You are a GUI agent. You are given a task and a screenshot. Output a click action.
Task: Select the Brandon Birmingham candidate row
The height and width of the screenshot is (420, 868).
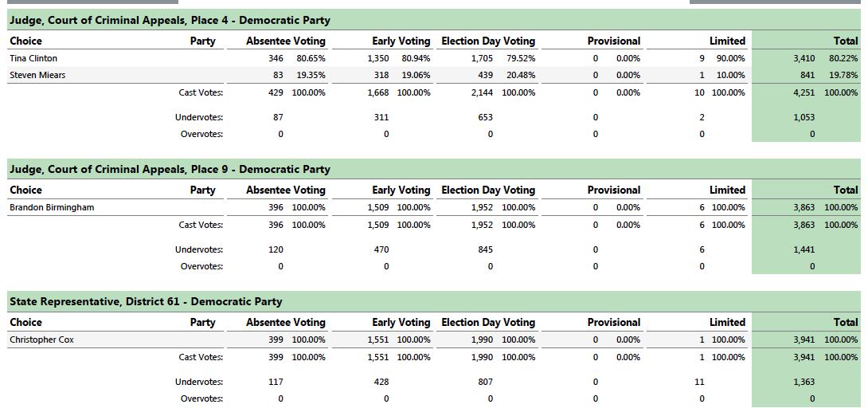pyautogui.click(x=434, y=207)
